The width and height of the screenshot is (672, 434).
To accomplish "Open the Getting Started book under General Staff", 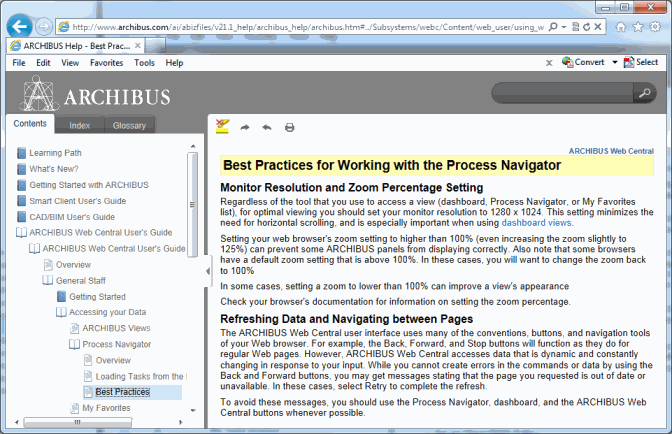I will pyautogui.click(x=91, y=296).
